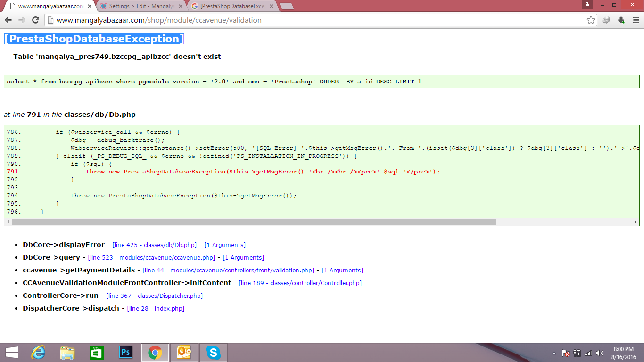
Task: Click the "Table ... doesn't exist" error message
Action: click(117, 57)
